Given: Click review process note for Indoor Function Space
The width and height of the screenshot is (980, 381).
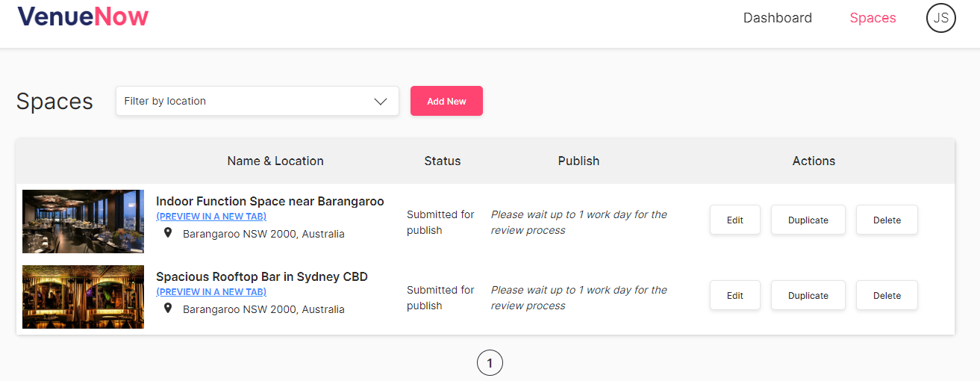Looking at the screenshot, I should point(579,223).
